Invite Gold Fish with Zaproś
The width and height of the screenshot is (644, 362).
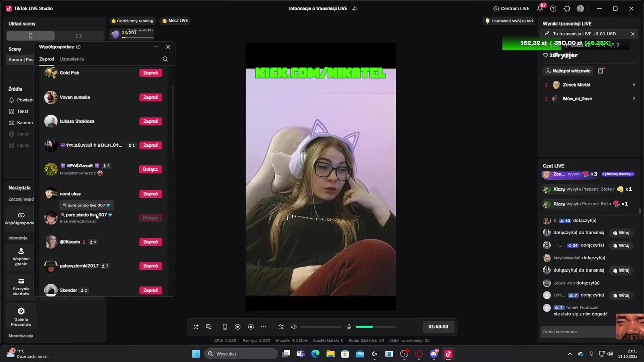pos(150,73)
